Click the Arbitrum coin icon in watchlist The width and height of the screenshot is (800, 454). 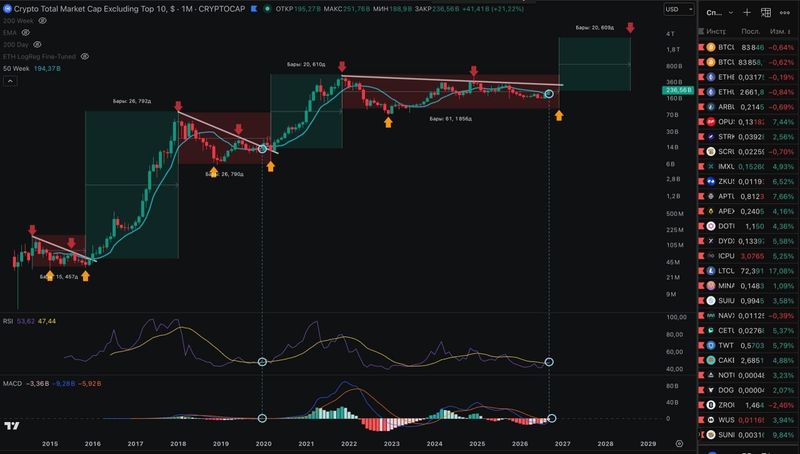click(711, 107)
